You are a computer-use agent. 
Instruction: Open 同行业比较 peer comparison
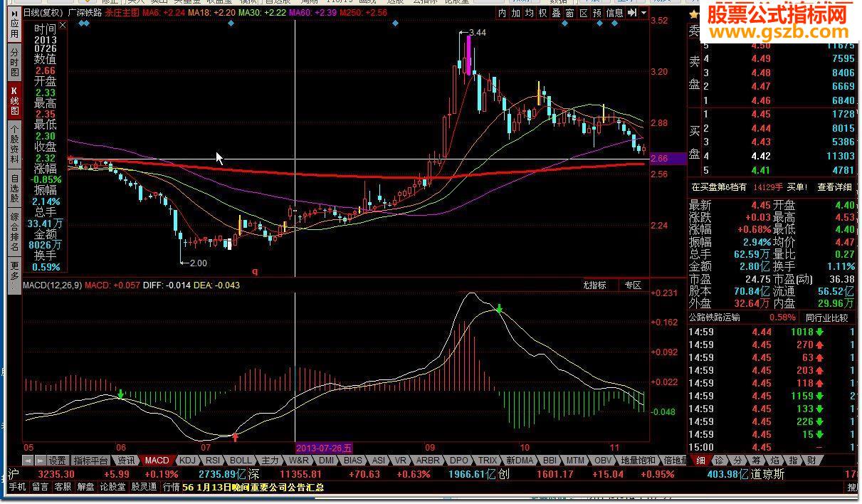click(826, 317)
